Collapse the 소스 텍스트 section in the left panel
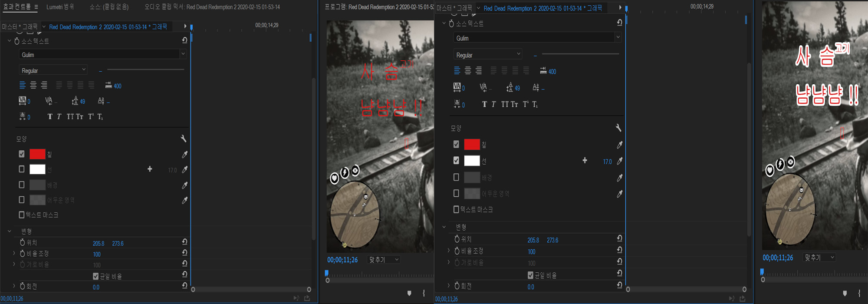Viewport: 868px width, 304px height. 9,41
